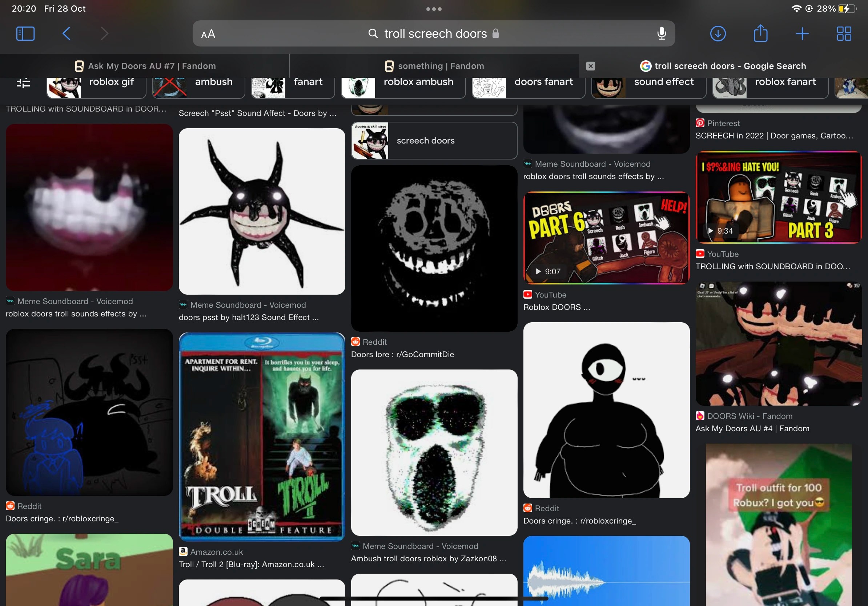Tap the sidebar toggle icon

coord(24,34)
